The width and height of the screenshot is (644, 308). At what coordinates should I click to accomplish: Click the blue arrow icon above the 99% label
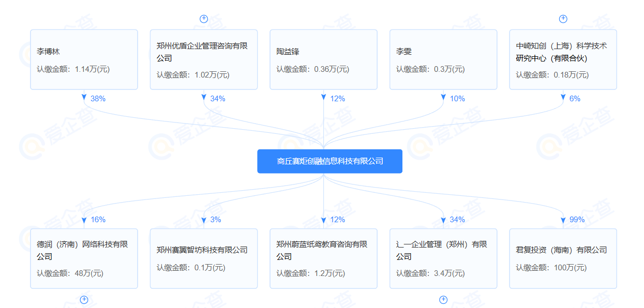[x=563, y=219]
